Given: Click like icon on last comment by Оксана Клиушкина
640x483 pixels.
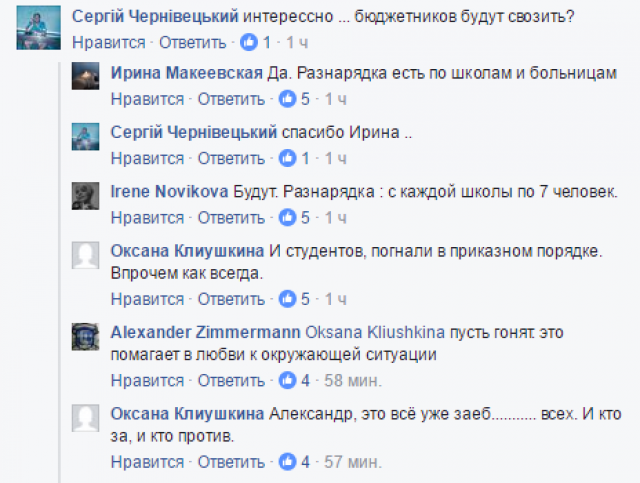Looking at the screenshot, I should tap(287, 461).
